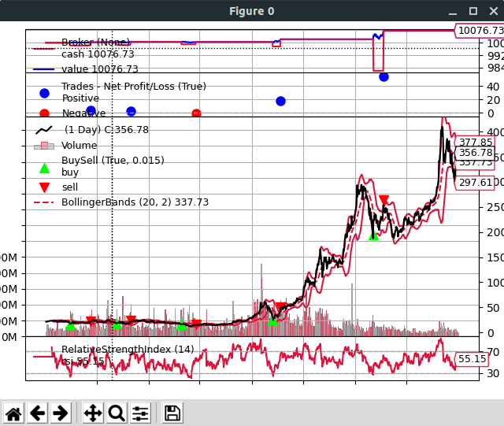Click the 'Volume' legend entry
Image resolution: width=504 pixels, height=426 pixels.
[x=79, y=146]
